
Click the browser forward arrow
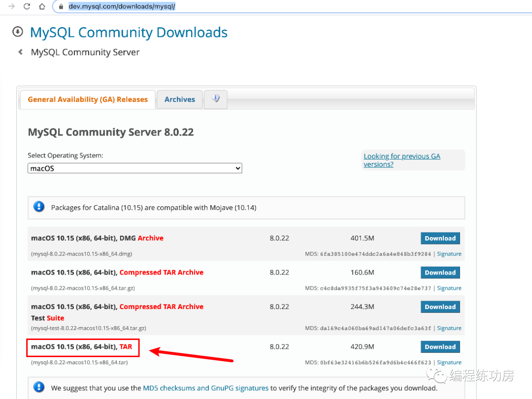[x=11, y=6]
